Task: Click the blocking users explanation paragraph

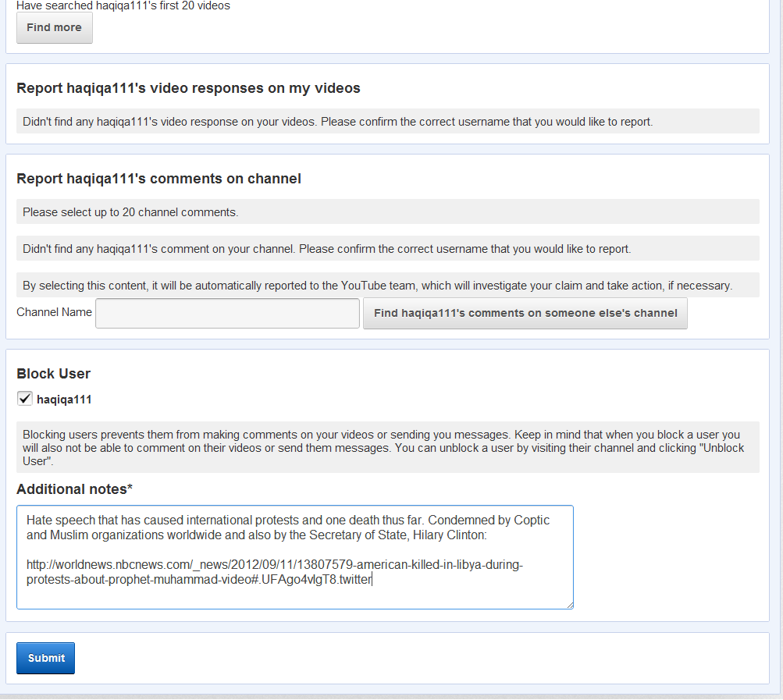Action: 381,448
